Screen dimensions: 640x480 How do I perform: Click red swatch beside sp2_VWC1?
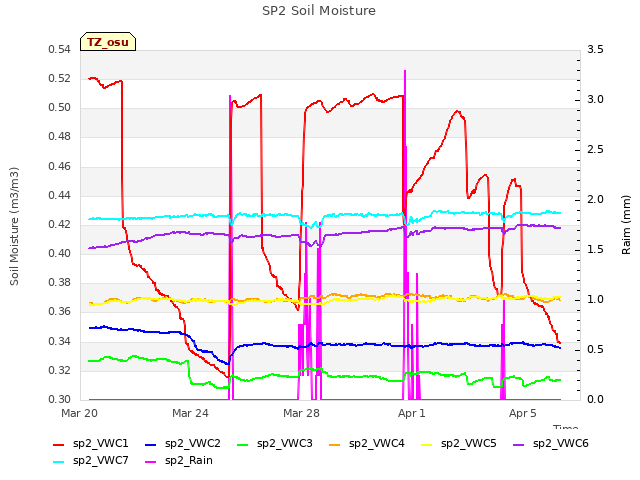[59, 445]
